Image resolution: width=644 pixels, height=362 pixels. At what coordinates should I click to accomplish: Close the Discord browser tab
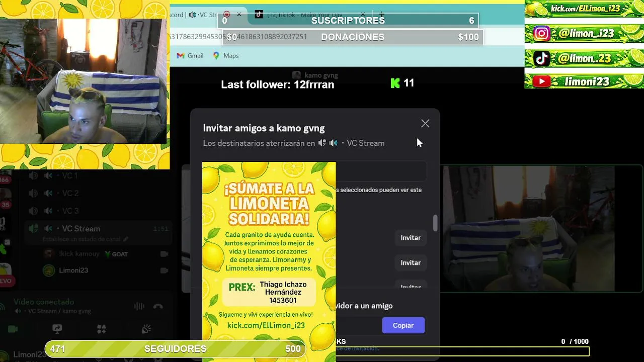pyautogui.click(x=239, y=15)
